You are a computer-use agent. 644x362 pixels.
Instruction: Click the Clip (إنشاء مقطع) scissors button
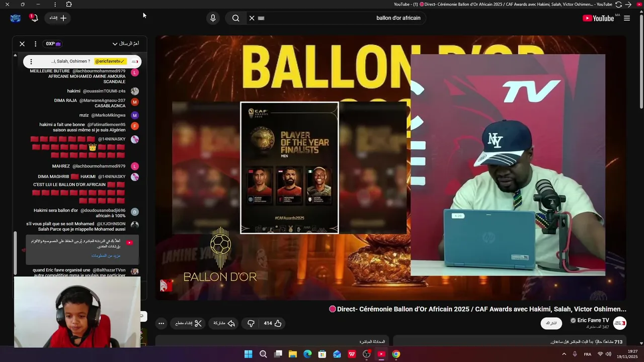coord(189,323)
